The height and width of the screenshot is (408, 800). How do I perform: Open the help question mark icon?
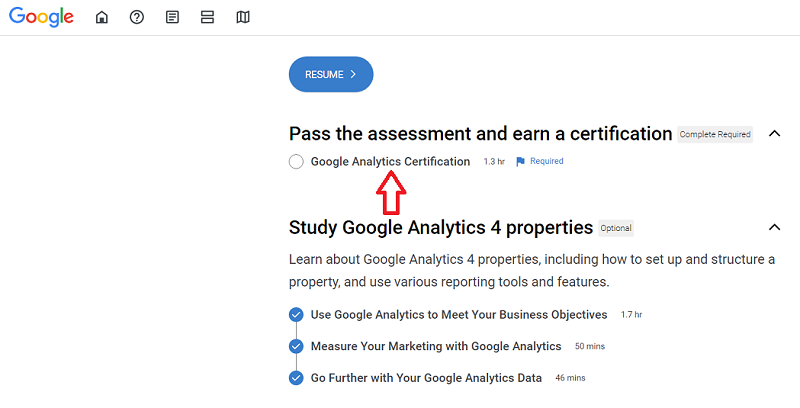pos(137,17)
